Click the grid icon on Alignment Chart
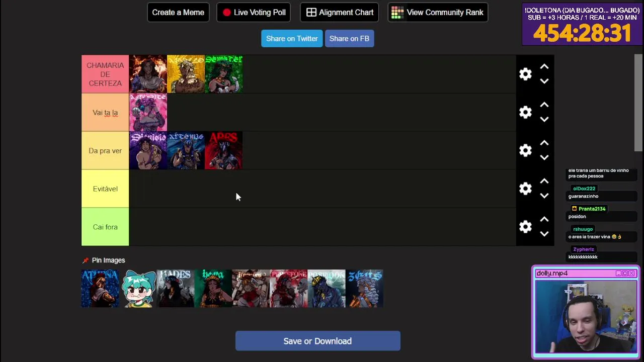 click(311, 13)
